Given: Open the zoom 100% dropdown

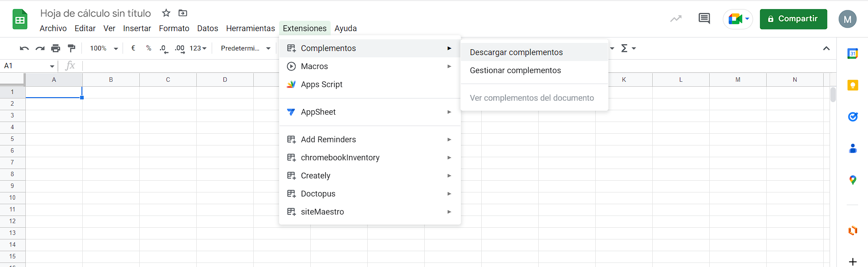Looking at the screenshot, I should click(x=104, y=48).
